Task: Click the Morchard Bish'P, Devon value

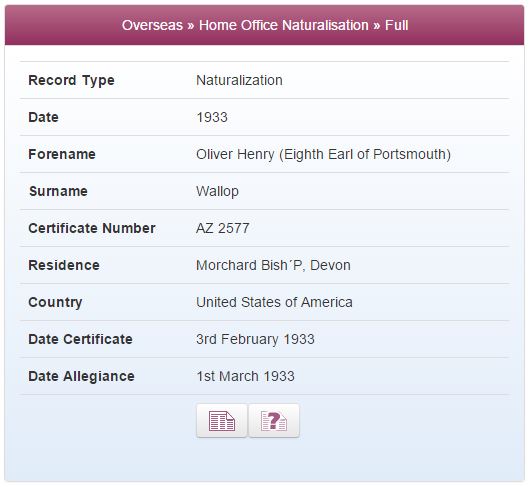Action: (x=273, y=265)
